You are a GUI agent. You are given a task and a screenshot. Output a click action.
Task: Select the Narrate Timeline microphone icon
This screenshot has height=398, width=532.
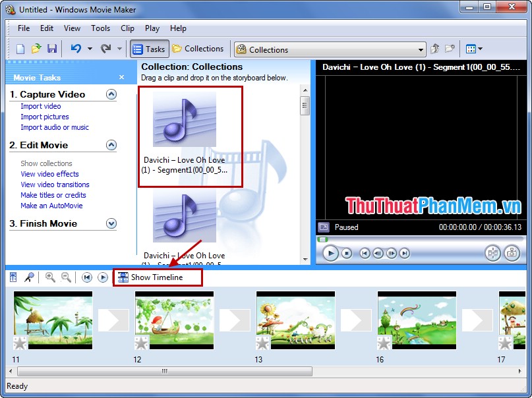[x=30, y=277]
